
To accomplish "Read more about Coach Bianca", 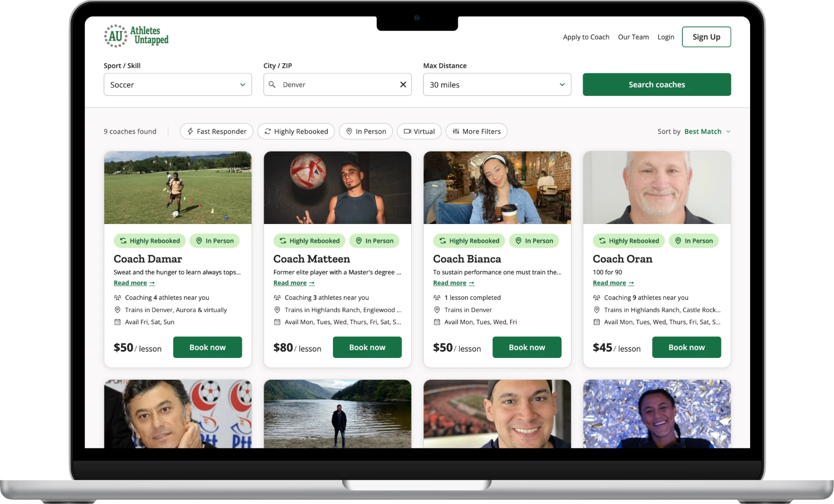I will (453, 283).
